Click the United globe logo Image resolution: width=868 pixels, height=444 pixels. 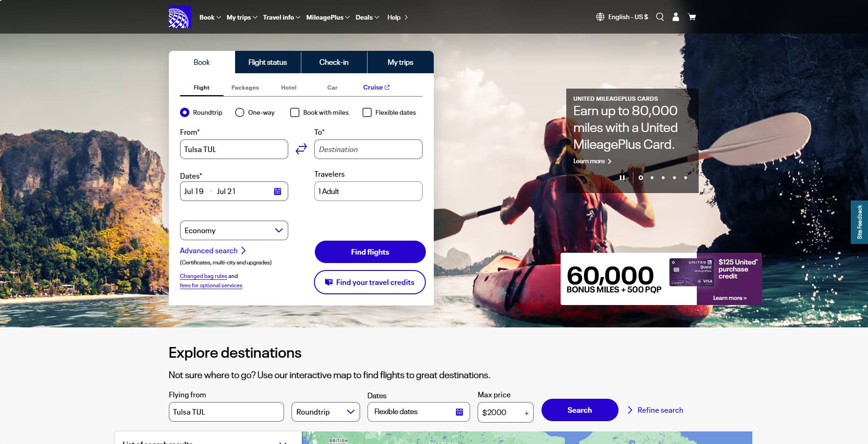[x=180, y=17]
